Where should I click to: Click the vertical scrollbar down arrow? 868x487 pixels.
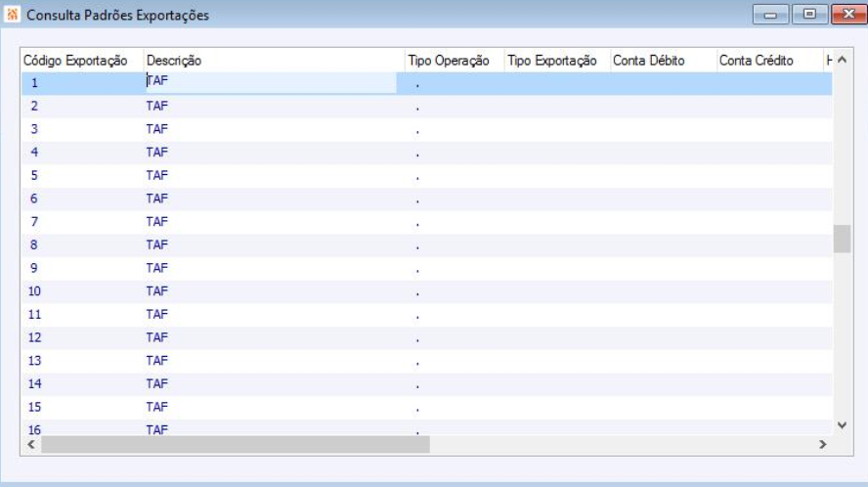tap(842, 425)
